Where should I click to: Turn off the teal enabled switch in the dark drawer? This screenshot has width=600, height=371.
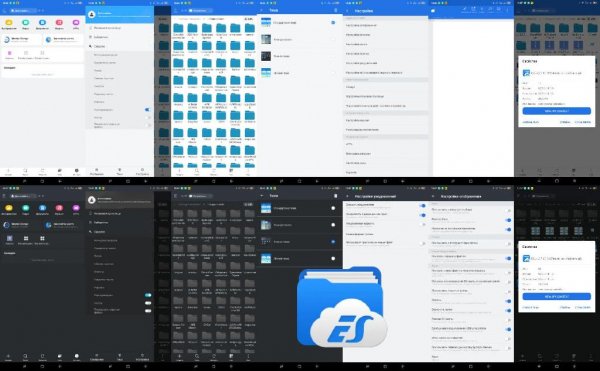click(148, 295)
